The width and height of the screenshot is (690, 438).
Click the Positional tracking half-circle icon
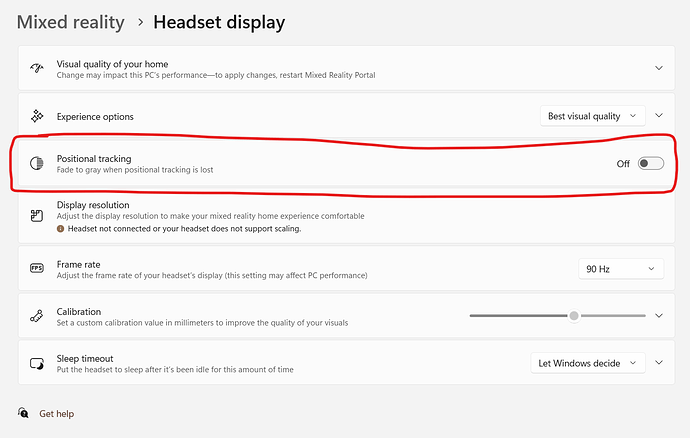(37, 164)
